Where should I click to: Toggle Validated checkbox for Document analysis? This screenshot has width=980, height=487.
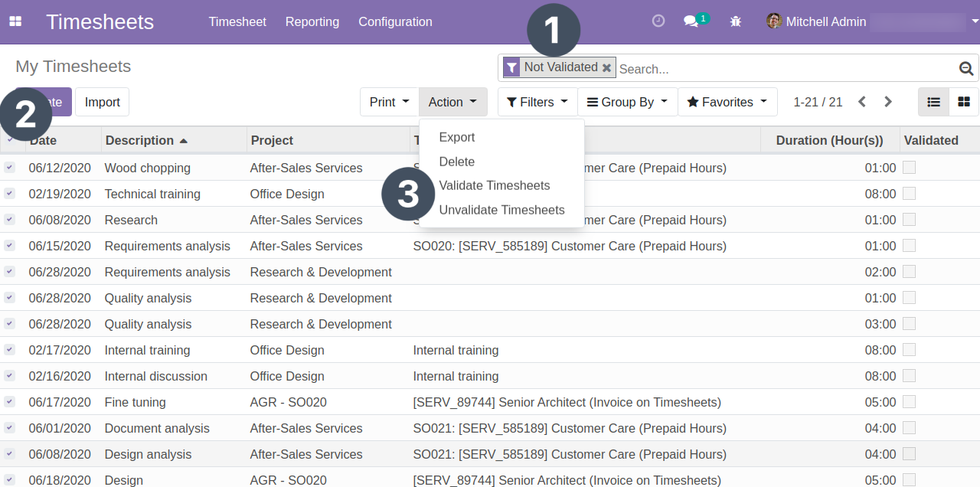tap(910, 428)
